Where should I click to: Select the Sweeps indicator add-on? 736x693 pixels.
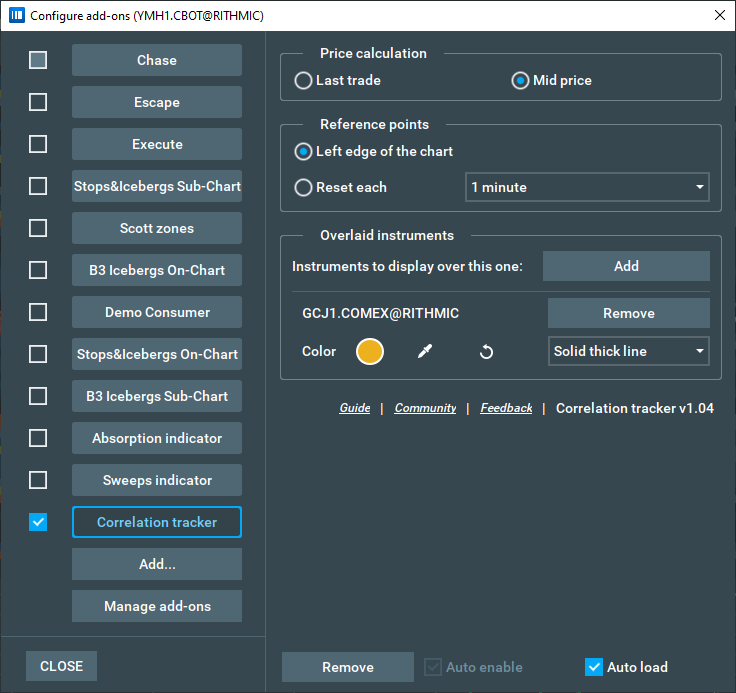tap(157, 480)
